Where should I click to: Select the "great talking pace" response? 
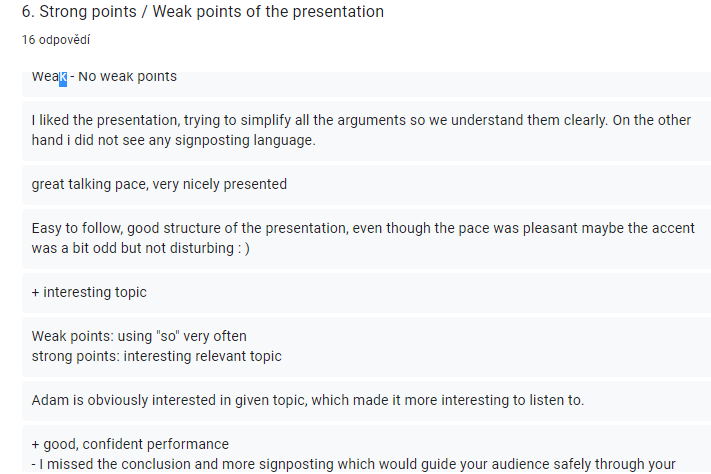point(159,184)
